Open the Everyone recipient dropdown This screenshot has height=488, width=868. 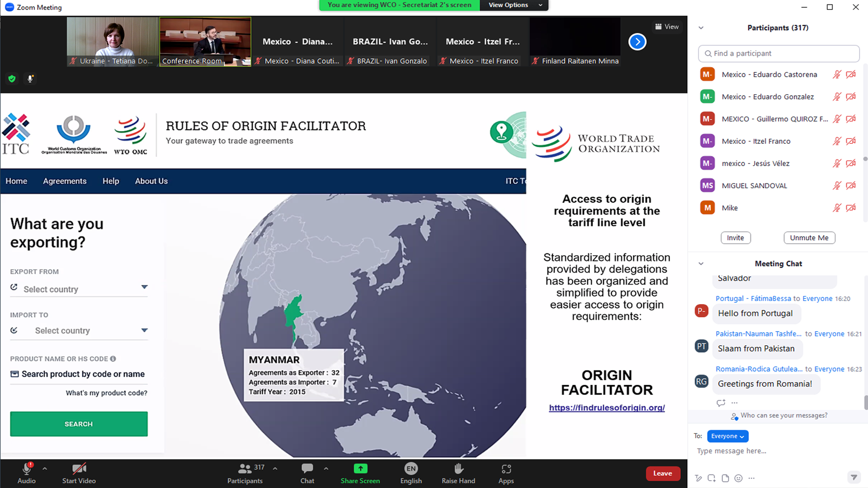[727, 436]
